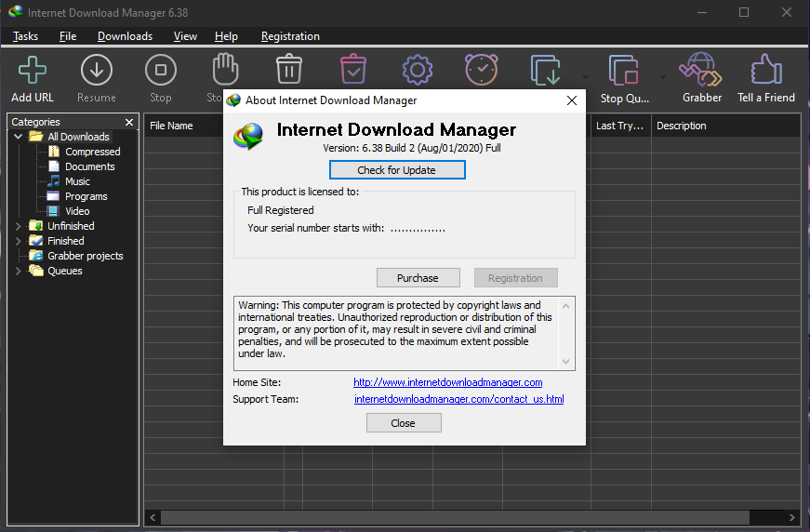
Task: Click the Stop download toolbar icon
Action: pos(161,70)
